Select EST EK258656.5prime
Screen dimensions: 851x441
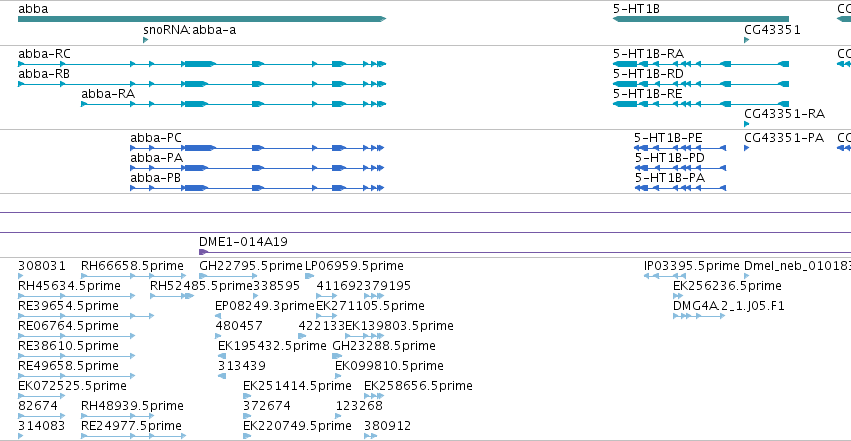418,386
